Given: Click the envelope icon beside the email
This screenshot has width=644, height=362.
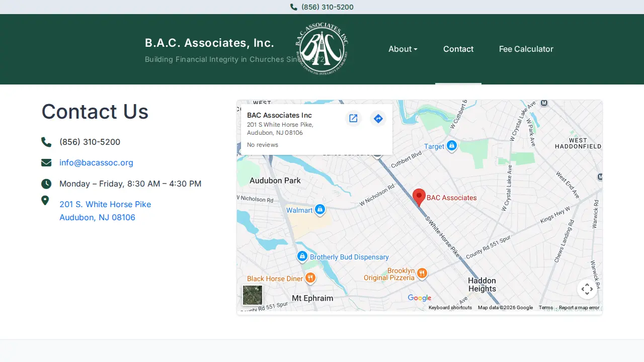Looking at the screenshot, I should coord(46,162).
